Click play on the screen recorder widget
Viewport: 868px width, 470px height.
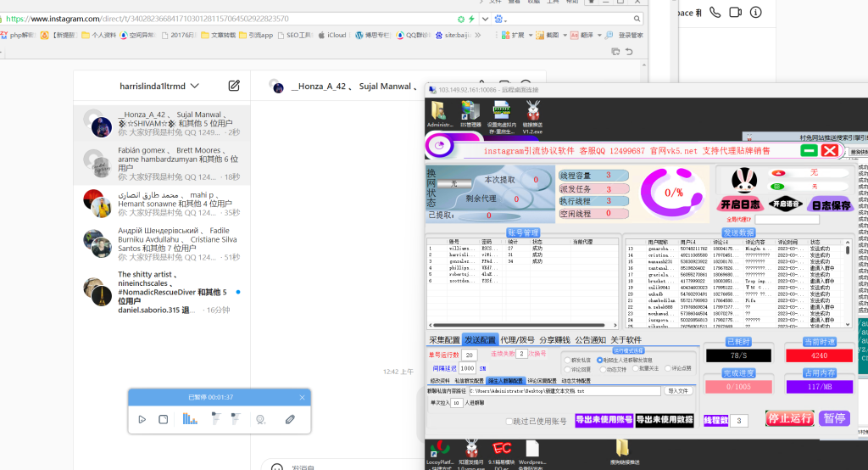(x=142, y=420)
